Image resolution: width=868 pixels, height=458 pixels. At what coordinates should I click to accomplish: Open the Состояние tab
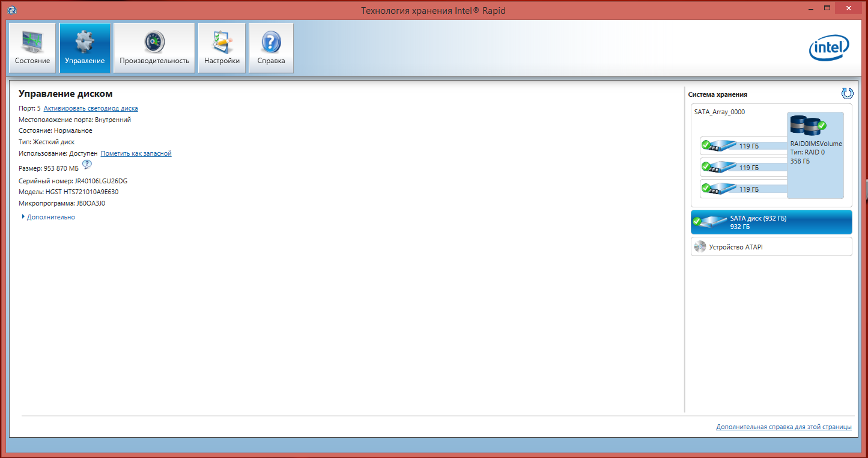pyautogui.click(x=32, y=48)
